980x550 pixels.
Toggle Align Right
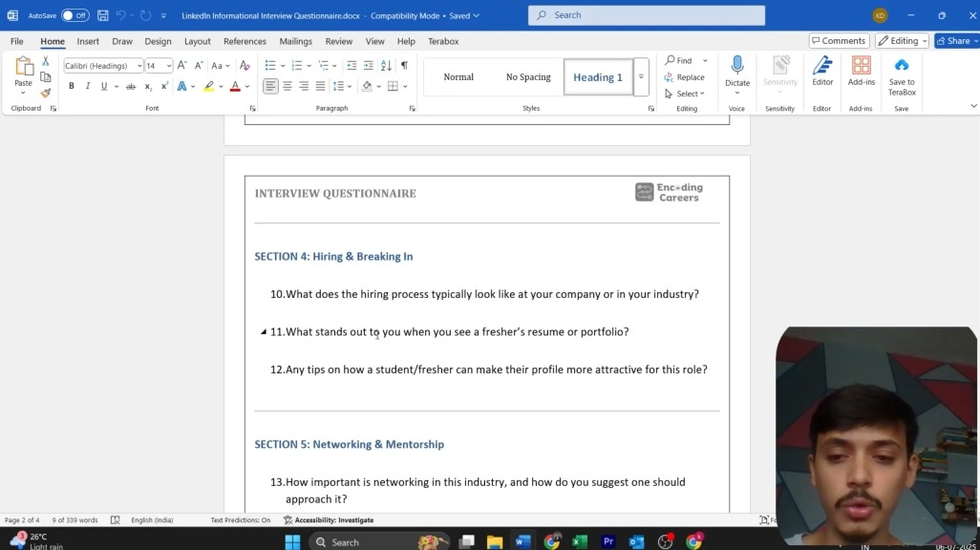304,86
